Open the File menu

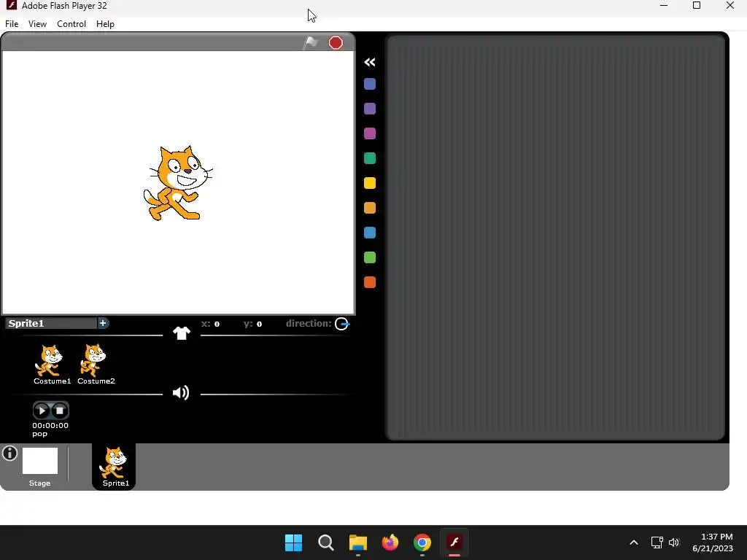12,24
